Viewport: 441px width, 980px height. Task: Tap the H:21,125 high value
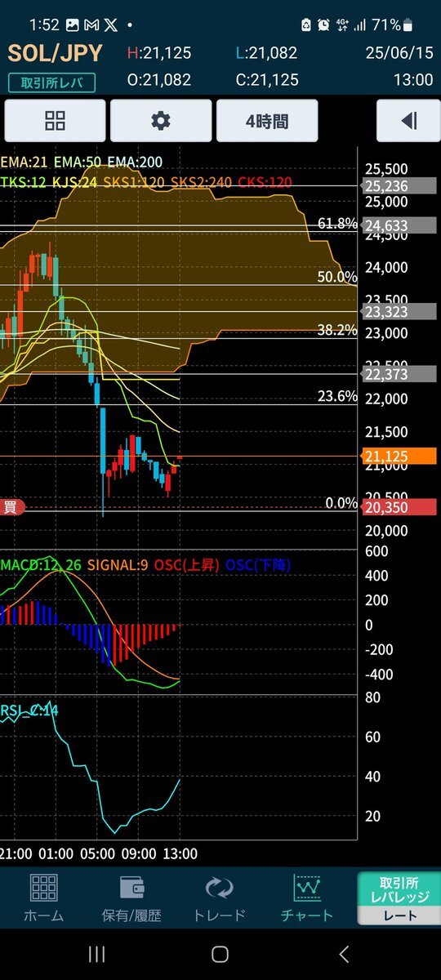point(159,53)
